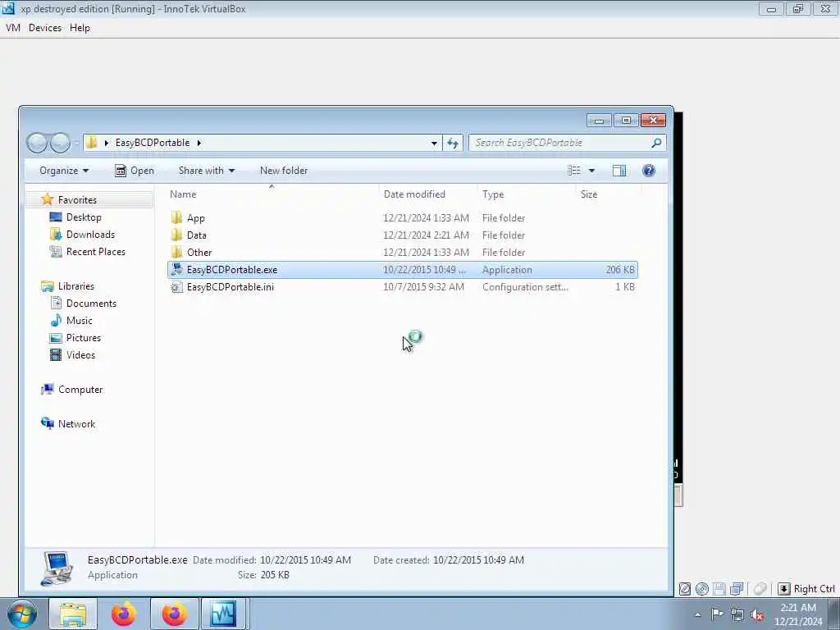The image size is (840, 630).
Task: Show hidden tray icons arrow
Action: click(x=697, y=615)
